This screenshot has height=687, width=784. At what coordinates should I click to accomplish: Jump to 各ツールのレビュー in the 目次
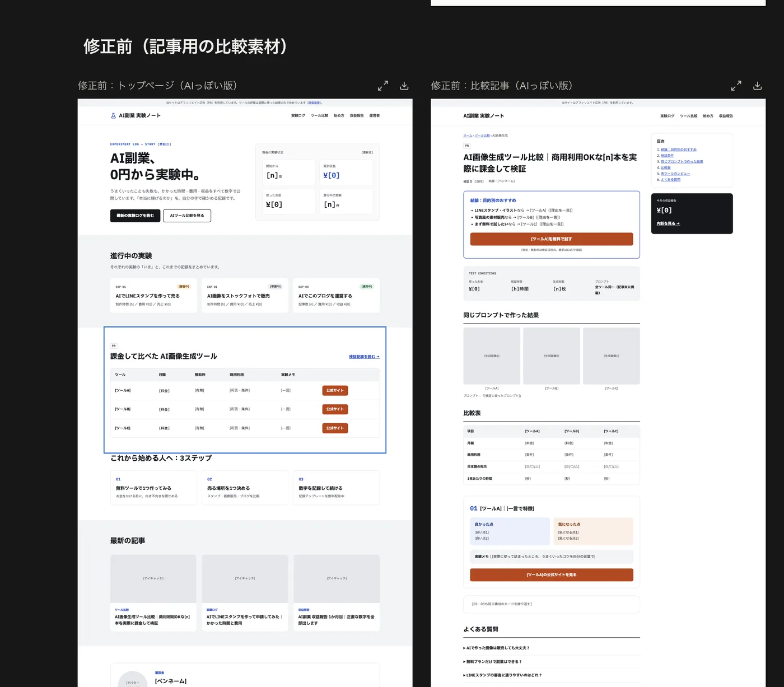coord(675,174)
